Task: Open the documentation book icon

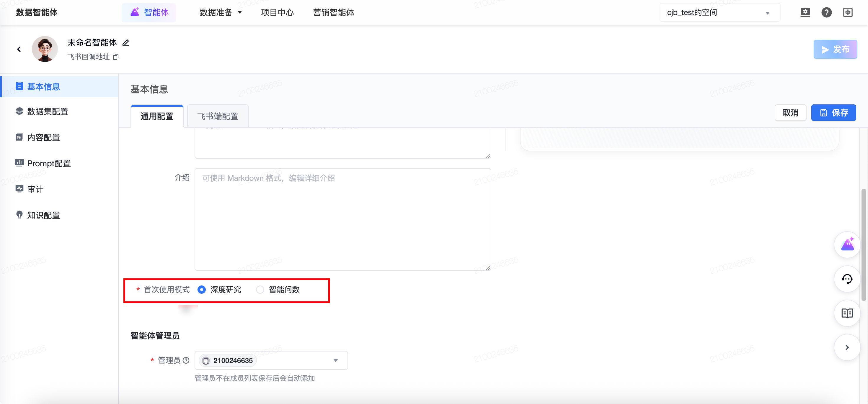Action: coord(847,313)
